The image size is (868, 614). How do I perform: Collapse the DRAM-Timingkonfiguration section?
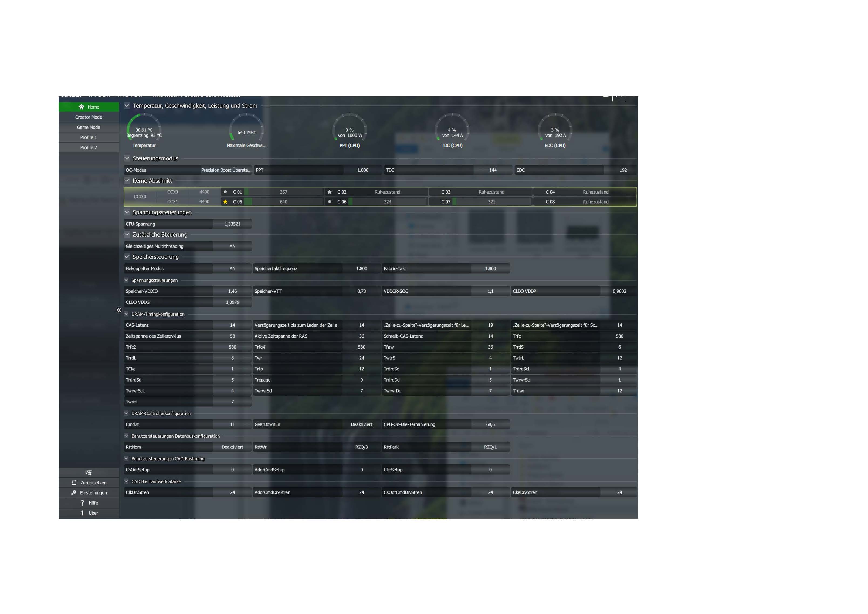coord(126,314)
